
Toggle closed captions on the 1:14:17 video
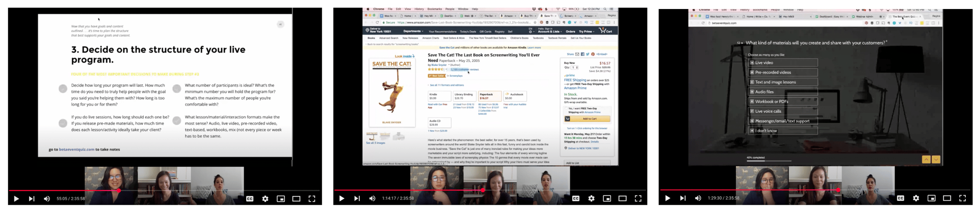(x=576, y=199)
